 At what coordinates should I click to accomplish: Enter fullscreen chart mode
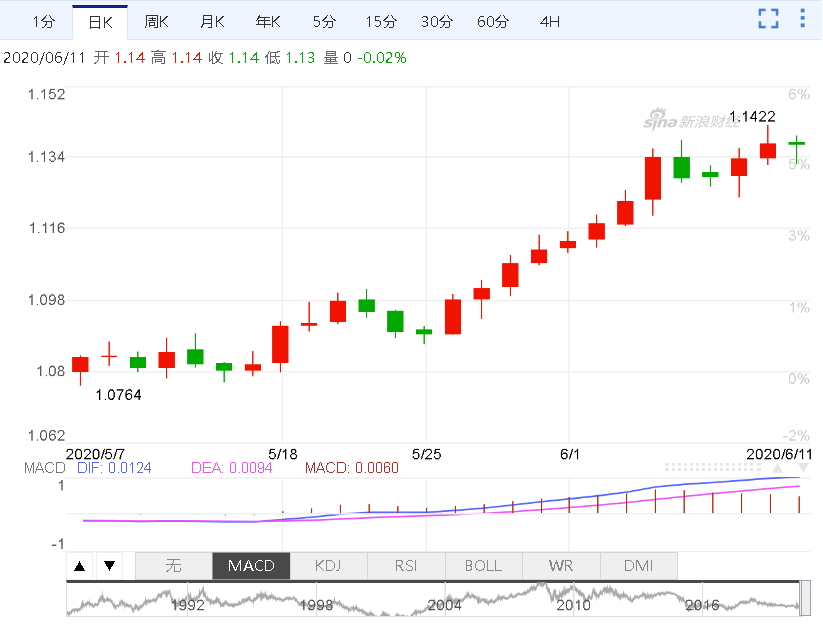pyautogui.click(x=768, y=19)
